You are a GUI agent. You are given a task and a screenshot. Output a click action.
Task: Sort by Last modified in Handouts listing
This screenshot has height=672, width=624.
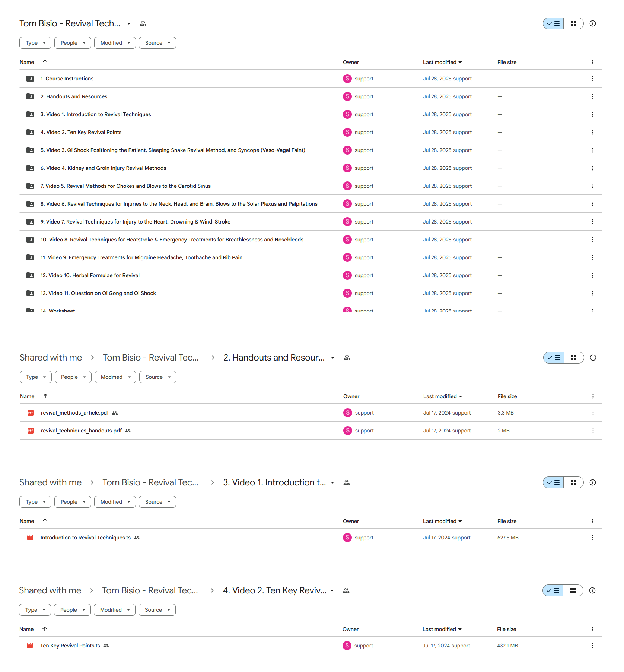(x=443, y=396)
